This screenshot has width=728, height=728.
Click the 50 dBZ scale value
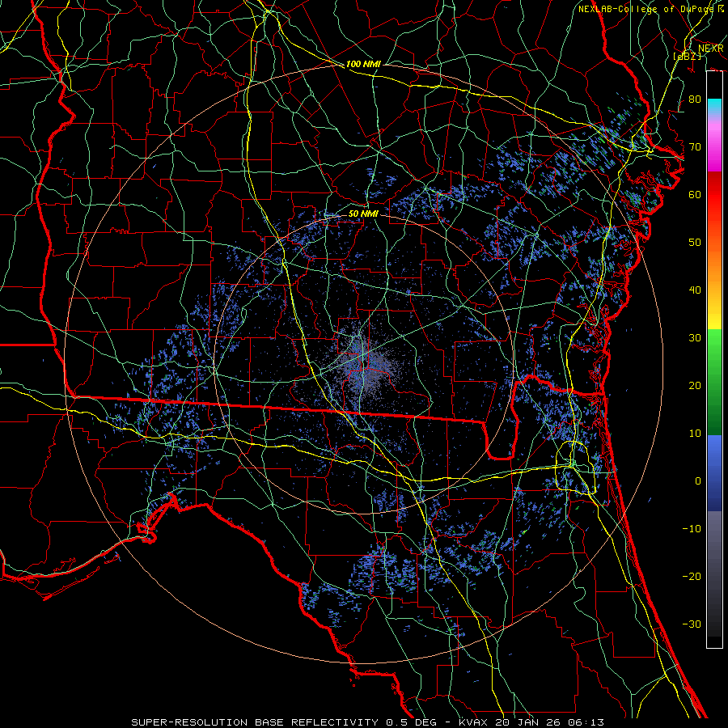tap(695, 243)
